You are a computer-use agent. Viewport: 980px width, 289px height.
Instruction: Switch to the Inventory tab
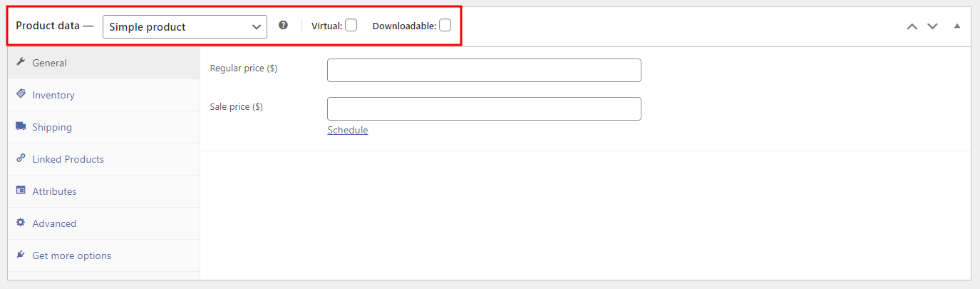(53, 95)
